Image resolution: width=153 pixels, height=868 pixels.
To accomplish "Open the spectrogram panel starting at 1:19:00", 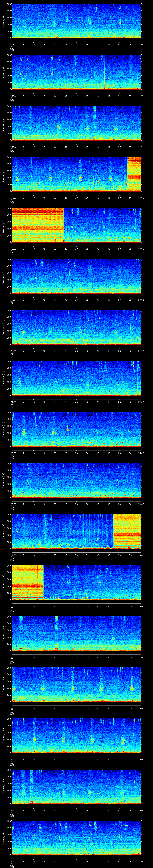I will point(77,276).
